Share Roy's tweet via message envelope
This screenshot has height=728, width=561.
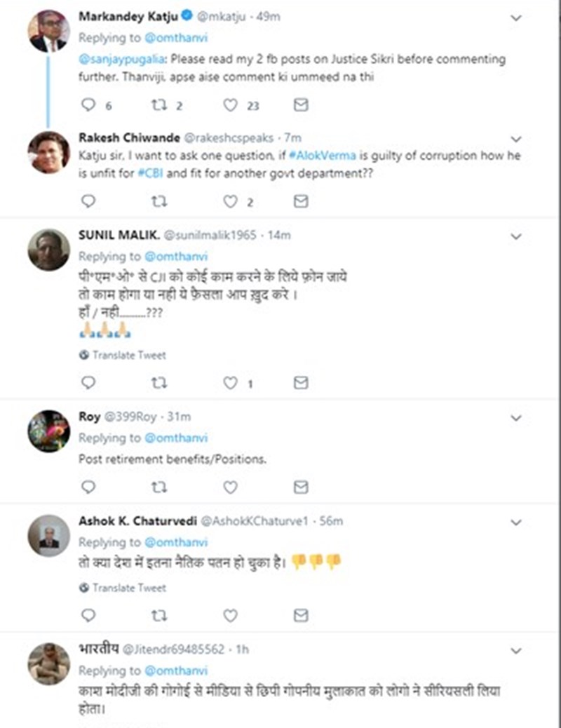click(301, 486)
